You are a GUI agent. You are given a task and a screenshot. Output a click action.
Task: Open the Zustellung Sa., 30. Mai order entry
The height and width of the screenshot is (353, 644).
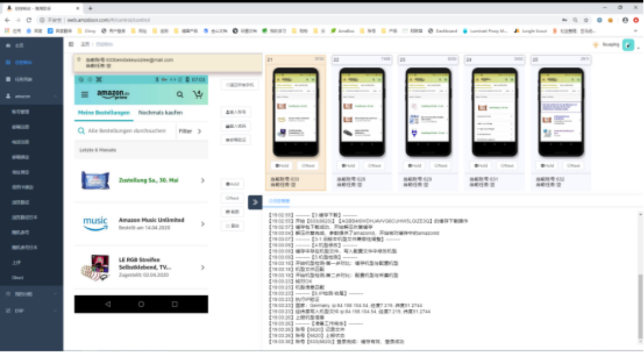coord(149,180)
